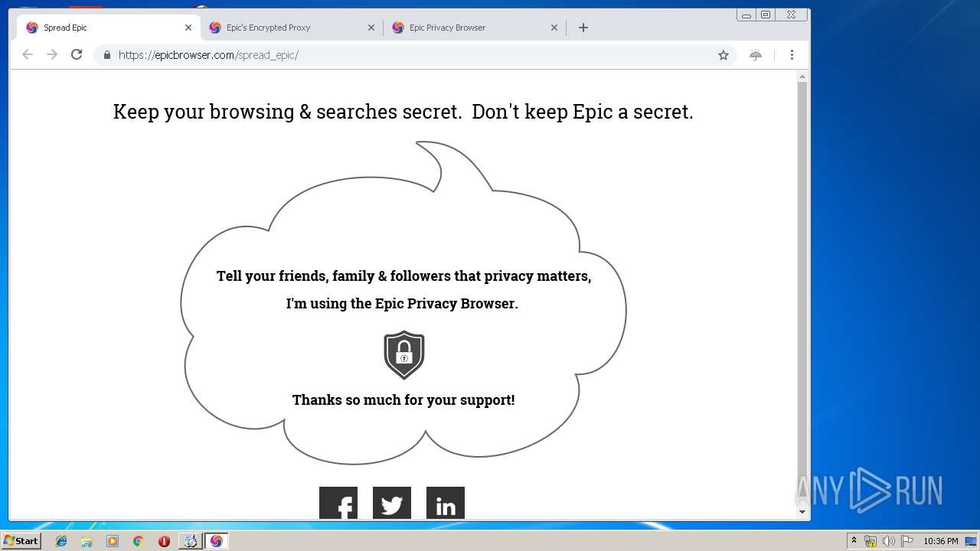This screenshot has width=980, height=551.
Task: Click the address bar URL field
Action: 413,55
